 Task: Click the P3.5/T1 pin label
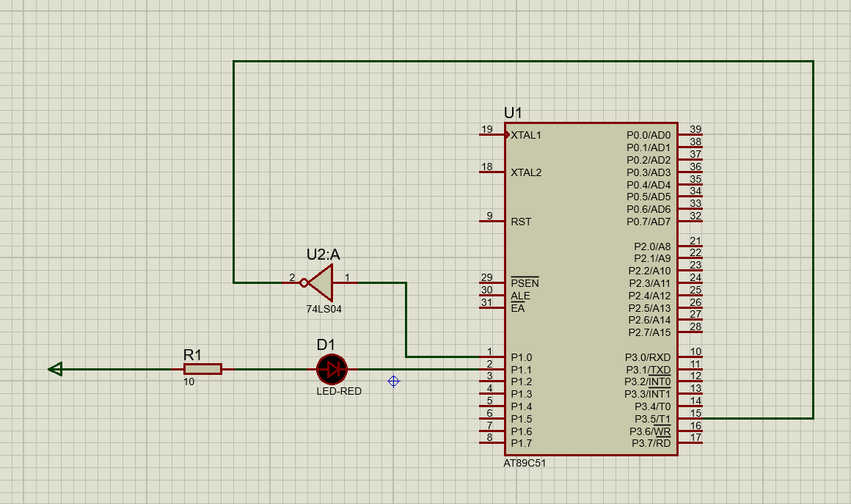click(x=653, y=420)
